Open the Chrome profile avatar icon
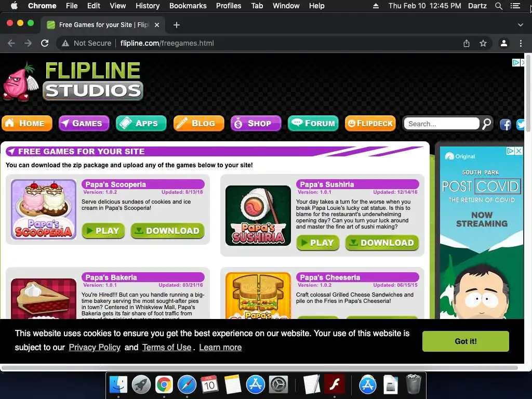The width and height of the screenshot is (532, 399). (x=504, y=43)
